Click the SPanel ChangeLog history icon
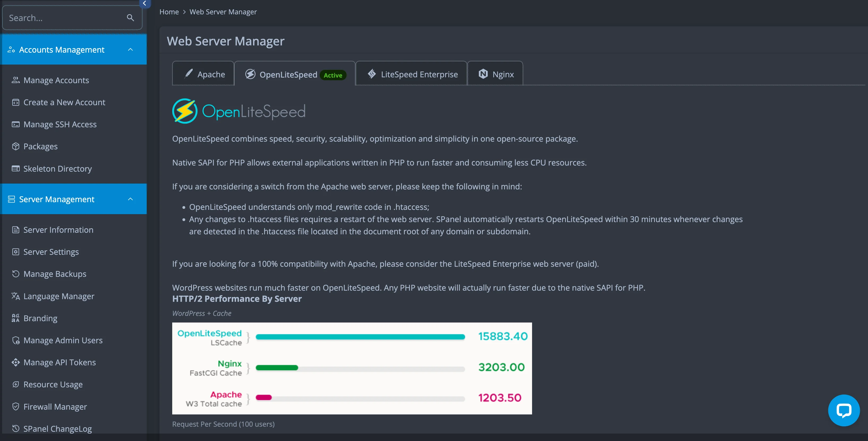 pyautogui.click(x=15, y=429)
